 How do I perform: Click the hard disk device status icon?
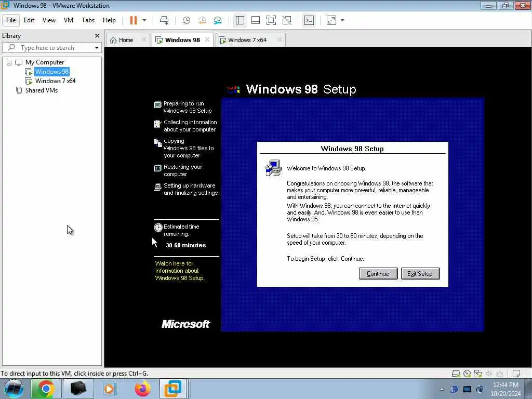[456, 374]
